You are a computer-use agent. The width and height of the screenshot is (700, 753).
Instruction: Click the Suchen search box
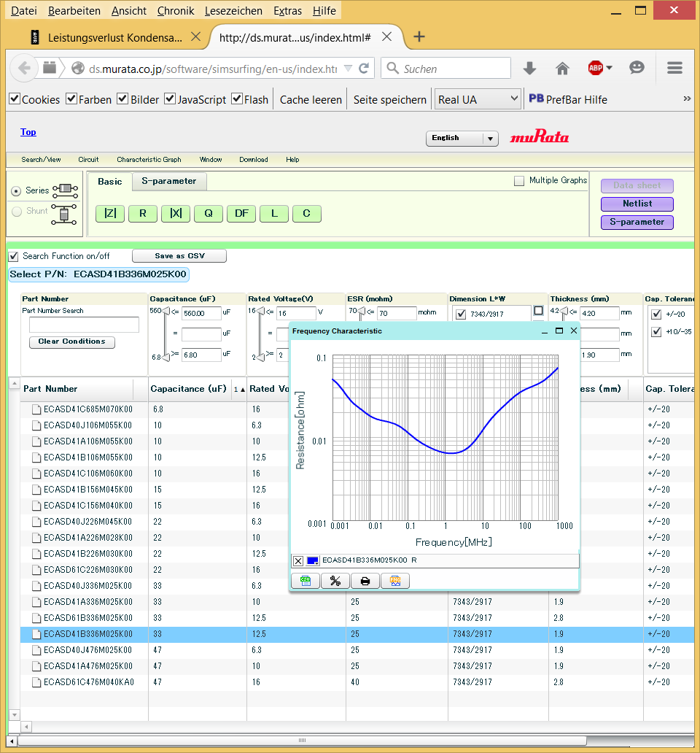coord(446,68)
